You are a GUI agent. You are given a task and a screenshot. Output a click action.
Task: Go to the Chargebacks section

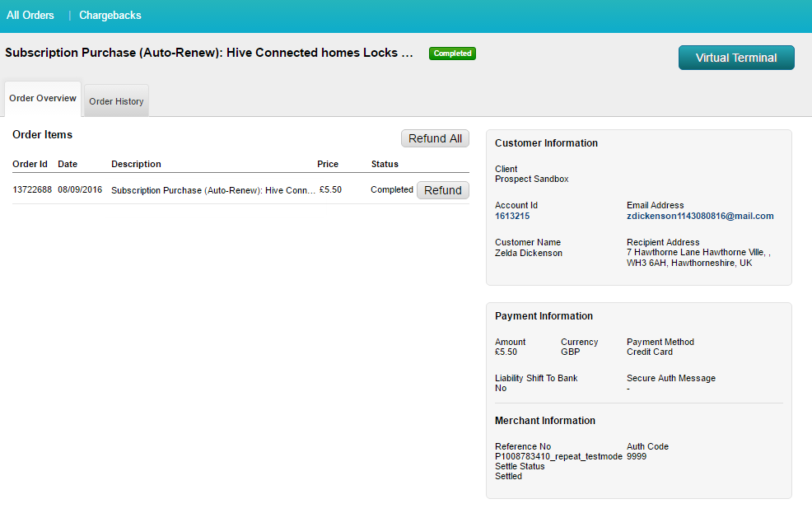point(110,16)
